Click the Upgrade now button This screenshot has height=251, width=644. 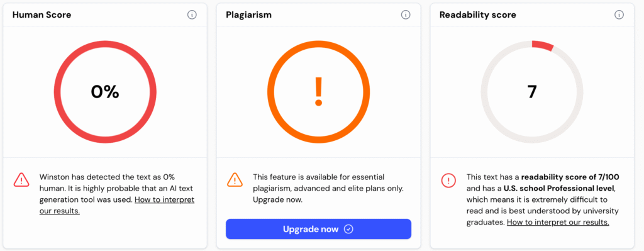coord(318,229)
